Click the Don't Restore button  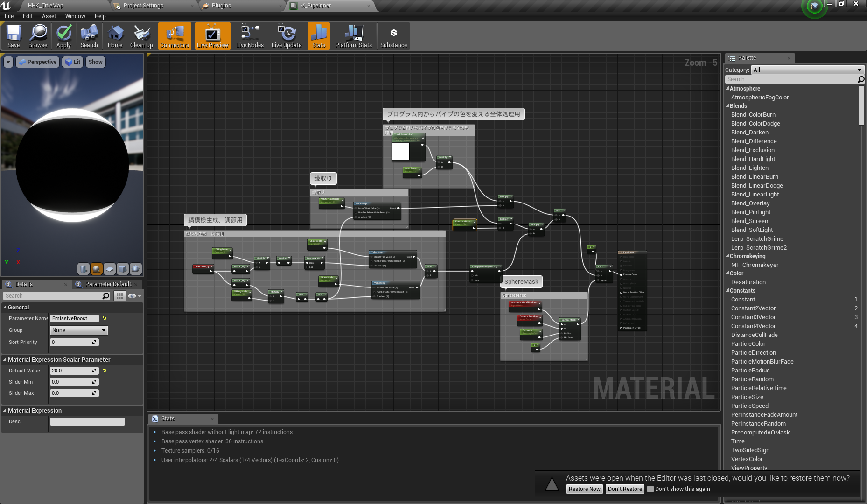click(x=625, y=489)
